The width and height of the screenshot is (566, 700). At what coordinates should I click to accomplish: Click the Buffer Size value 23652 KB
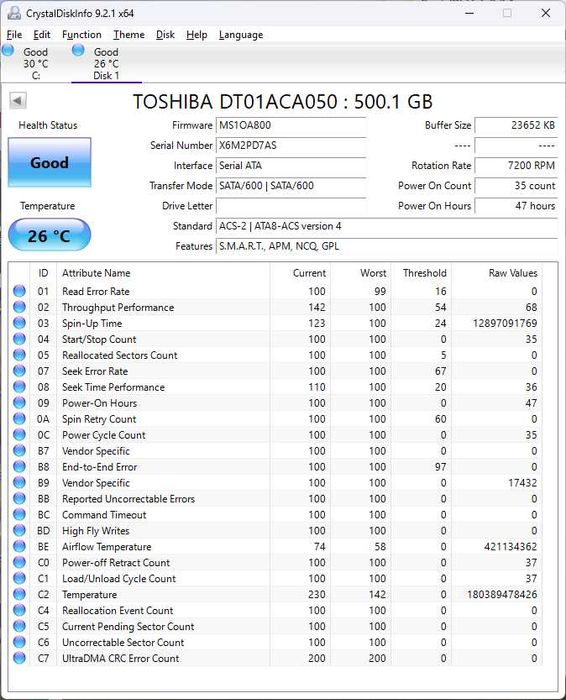[516, 125]
